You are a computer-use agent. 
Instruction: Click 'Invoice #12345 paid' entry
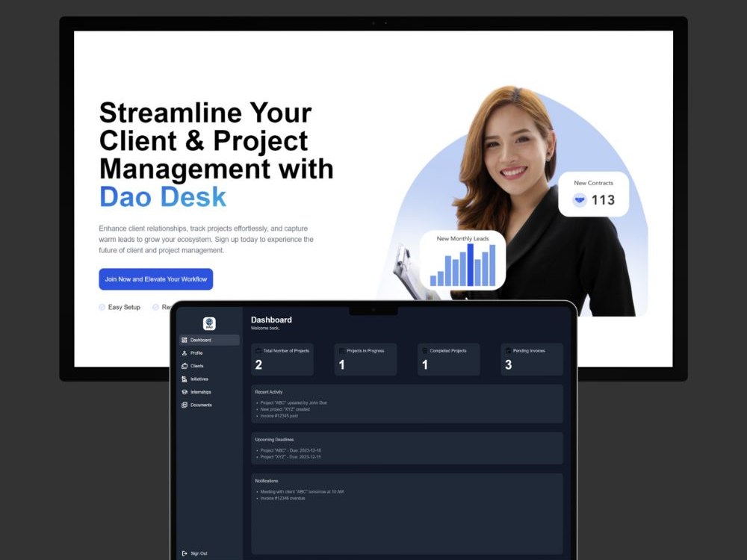tap(279, 416)
